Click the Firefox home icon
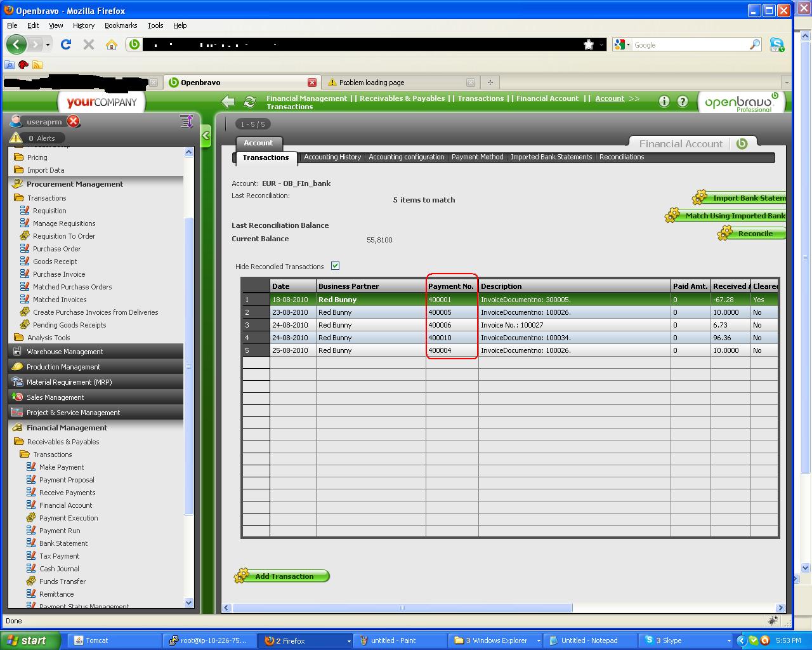 (x=112, y=44)
